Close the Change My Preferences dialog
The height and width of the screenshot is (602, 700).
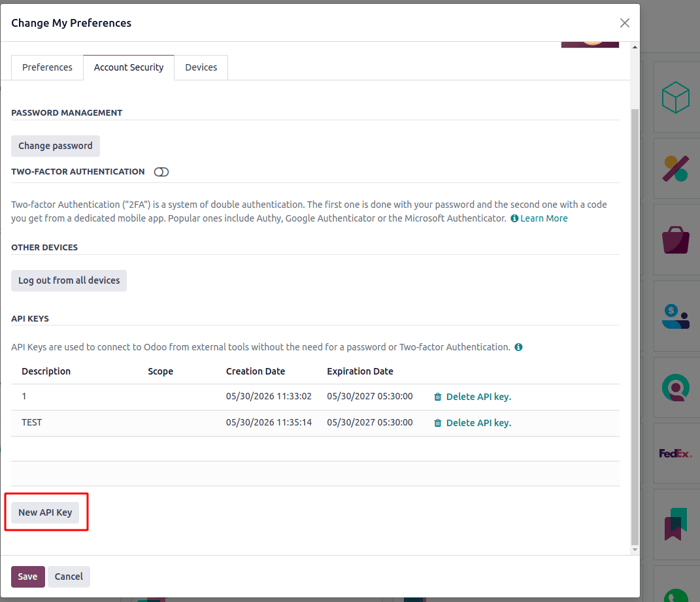(x=625, y=23)
